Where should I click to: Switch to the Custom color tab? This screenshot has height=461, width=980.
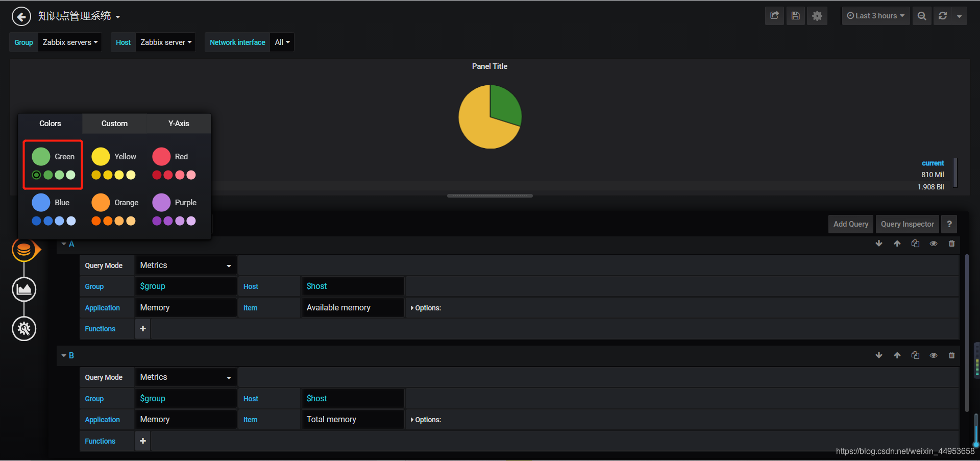[x=114, y=124]
